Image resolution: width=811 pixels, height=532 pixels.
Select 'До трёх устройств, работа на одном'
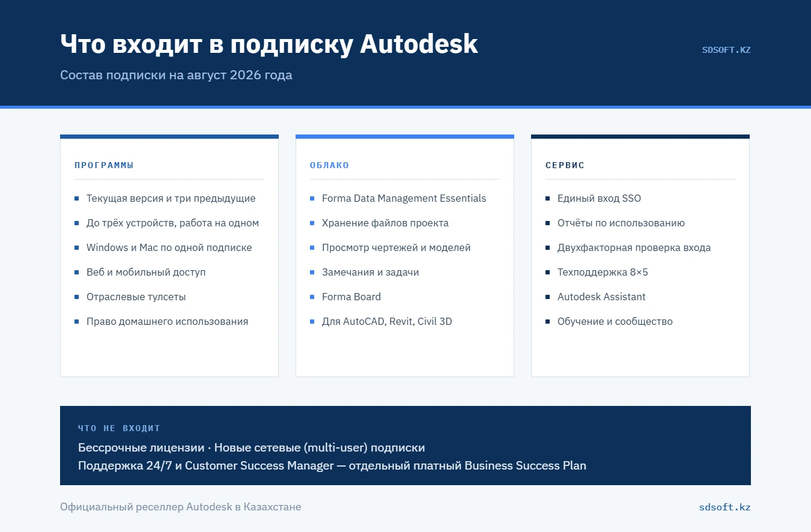(x=172, y=223)
